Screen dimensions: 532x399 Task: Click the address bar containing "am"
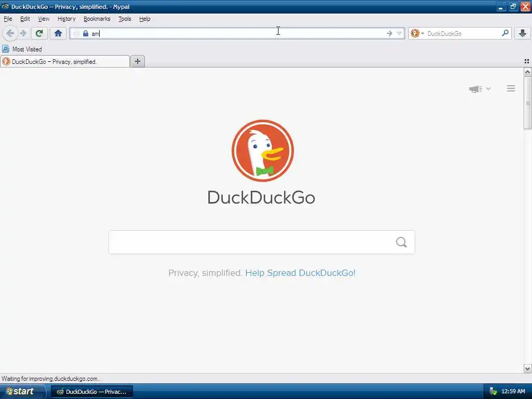click(237, 33)
